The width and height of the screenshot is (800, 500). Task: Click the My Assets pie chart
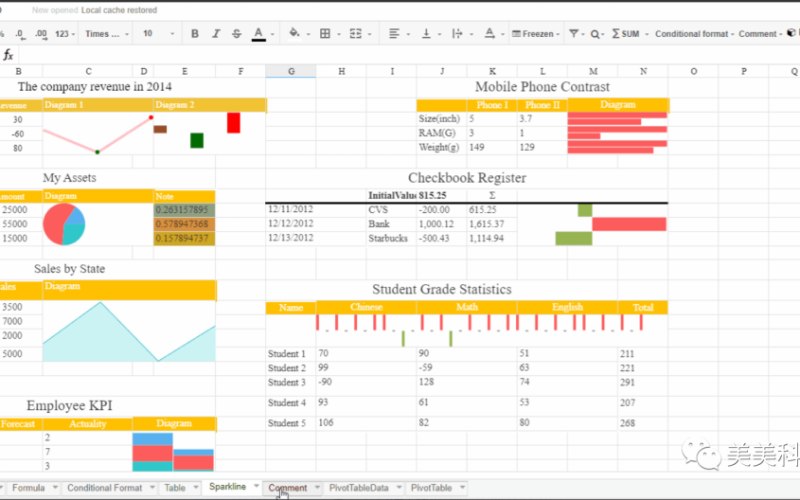(64, 224)
